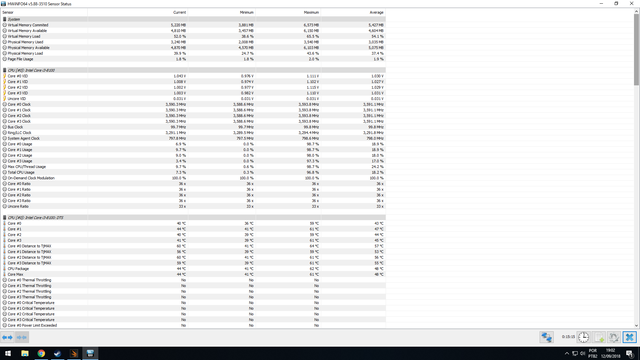Select the System Agent Clock row

click(193, 138)
